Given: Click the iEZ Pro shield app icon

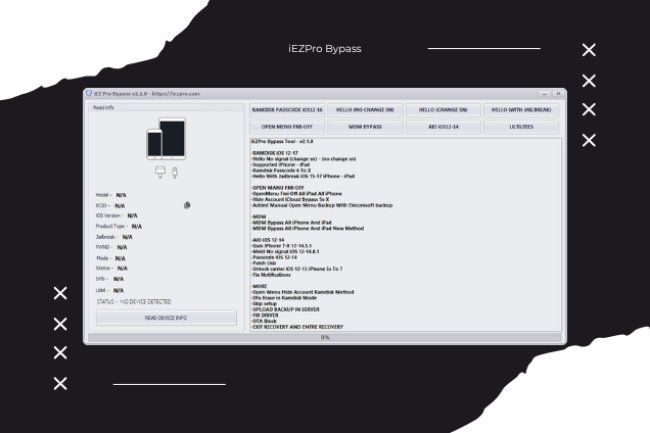Looking at the screenshot, I should point(89,94).
